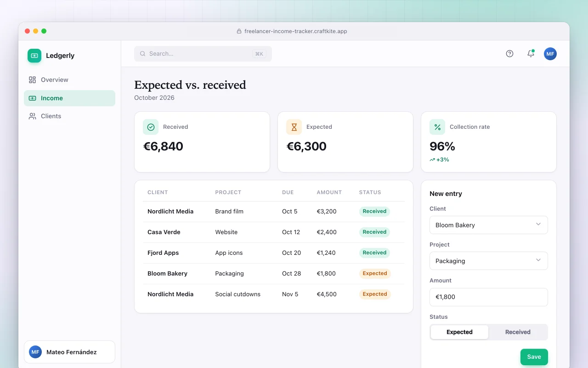Click Nordlicht Media in Brand film row
The width and height of the screenshot is (588, 368).
[170, 212]
